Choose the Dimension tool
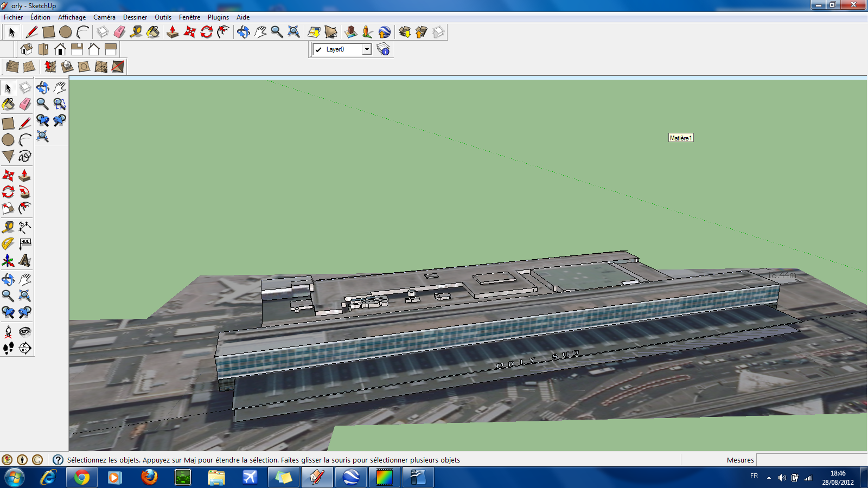This screenshot has height=488, width=868. [25, 227]
